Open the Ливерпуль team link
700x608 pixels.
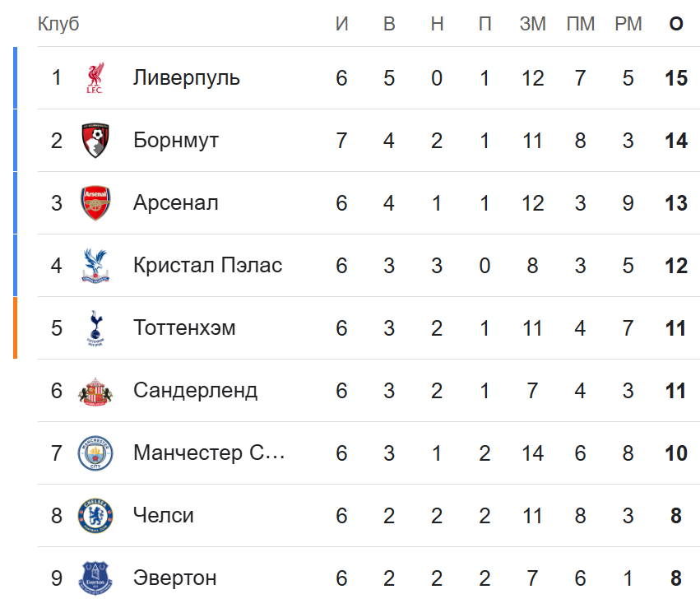(x=187, y=78)
